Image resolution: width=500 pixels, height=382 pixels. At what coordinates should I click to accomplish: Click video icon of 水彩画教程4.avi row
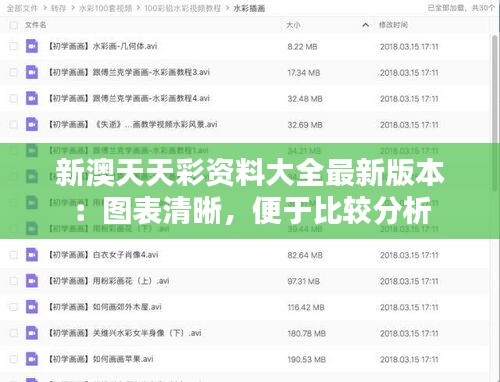(32, 98)
